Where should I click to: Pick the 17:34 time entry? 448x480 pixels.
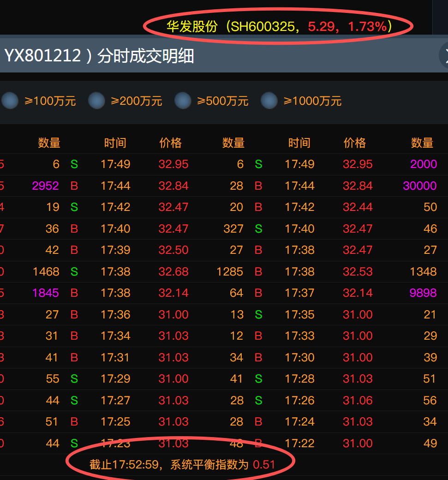(x=115, y=336)
